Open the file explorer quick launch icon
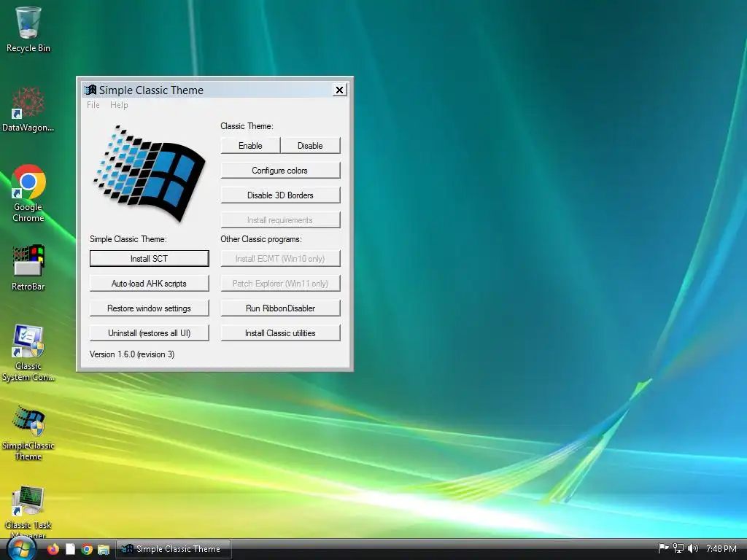 click(104, 550)
